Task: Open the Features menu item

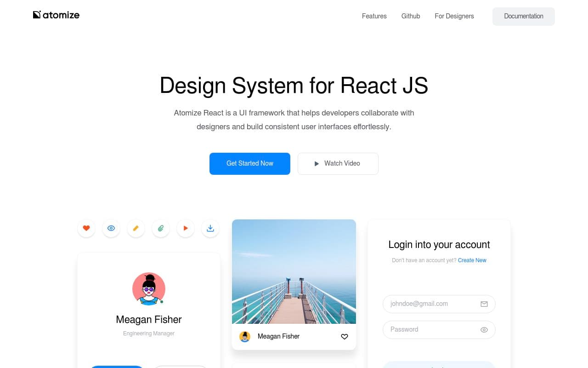Action: pyautogui.click(x=374, y=16)
